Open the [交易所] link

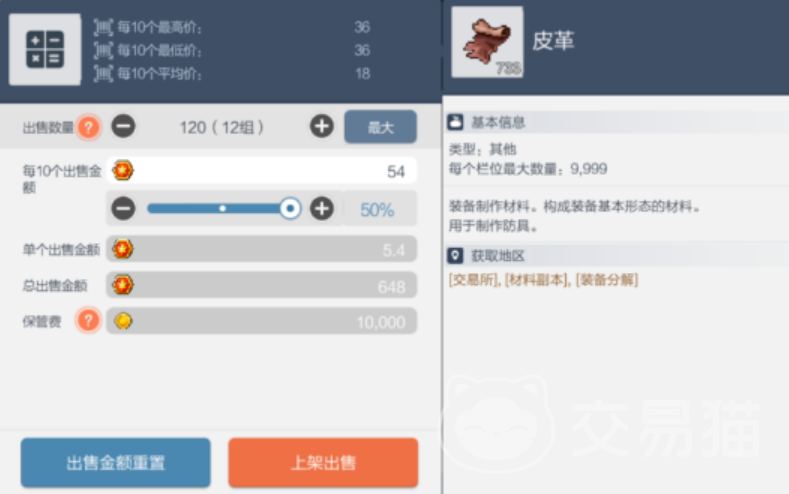[472, 280]
